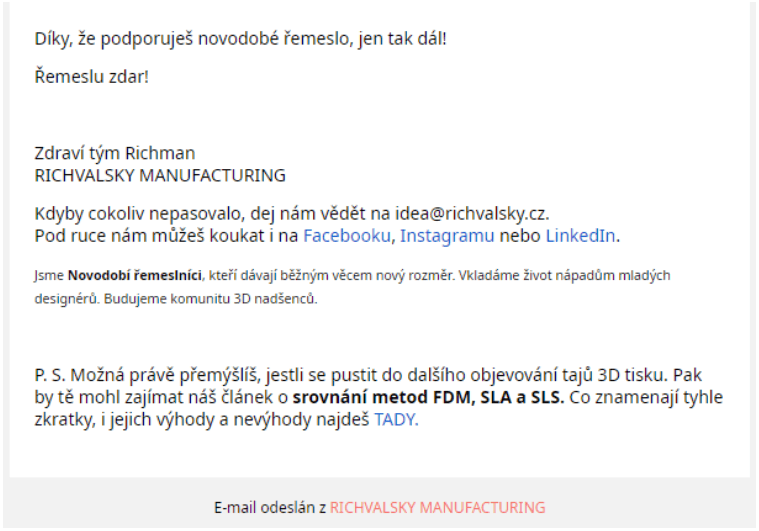Click the Co znamenají tyhle zkratky sentence
The image size is (759, 531).
click(379, 408)
